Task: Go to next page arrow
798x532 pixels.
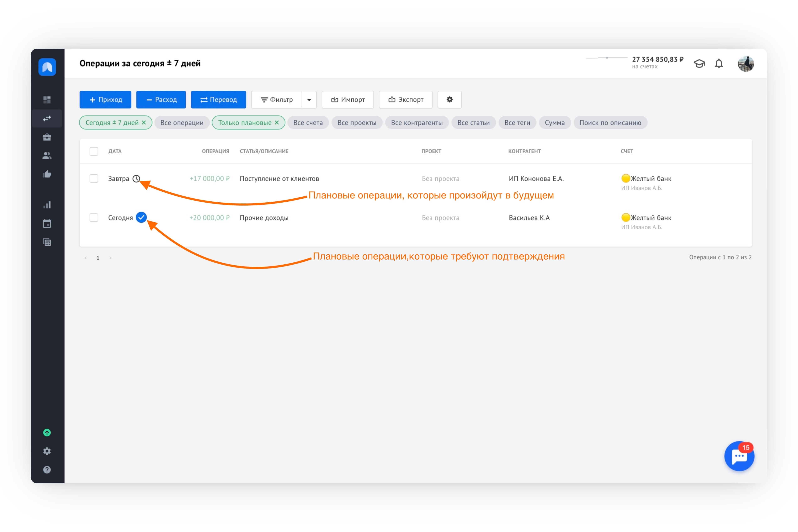Action: click(x=111, y=258)
